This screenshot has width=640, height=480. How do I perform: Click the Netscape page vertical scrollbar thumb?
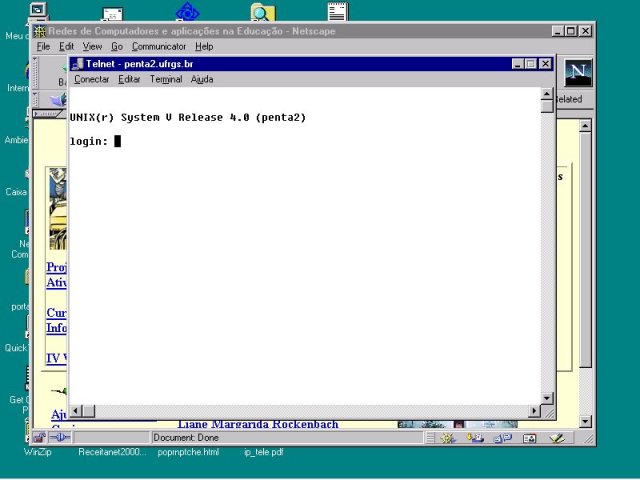point(585,250)
